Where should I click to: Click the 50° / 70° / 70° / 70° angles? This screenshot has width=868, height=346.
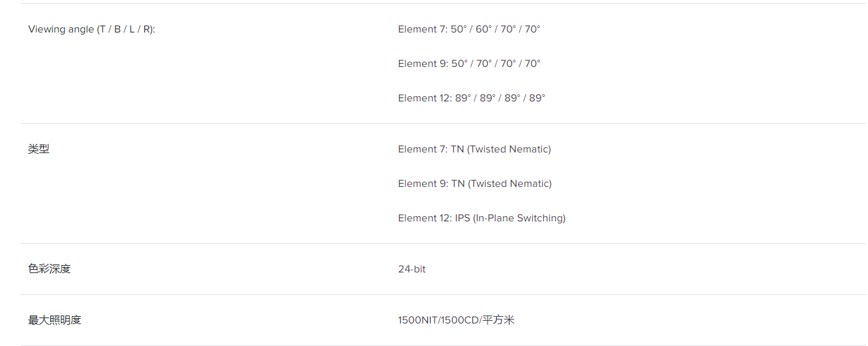496,64
